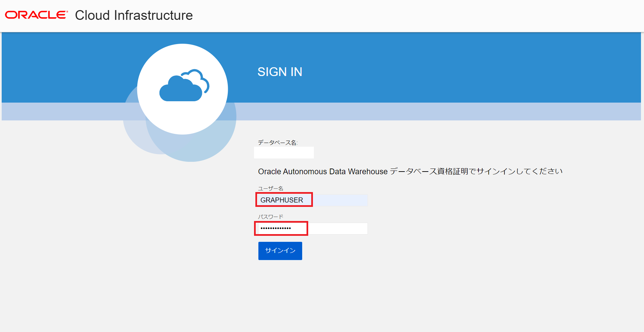Click the ユーザー名 label
Image resolution: width=644 pixels, height=332 pixels.
(270, 188)
